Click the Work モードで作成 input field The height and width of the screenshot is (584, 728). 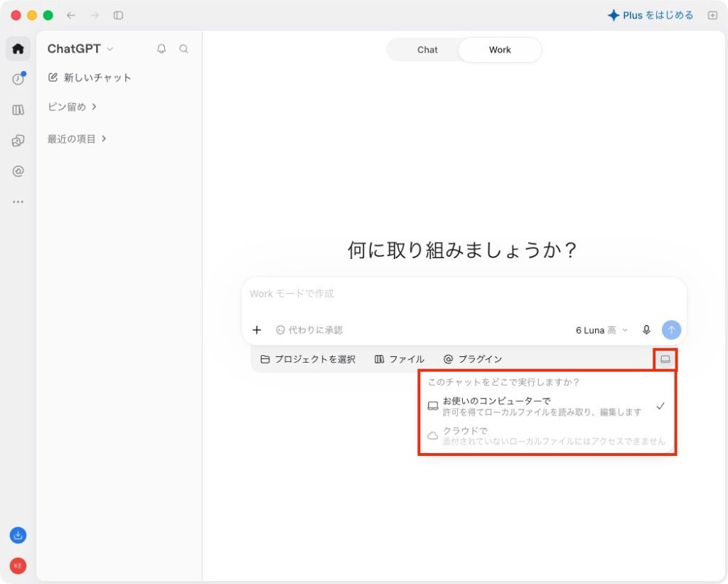point(464,294)
